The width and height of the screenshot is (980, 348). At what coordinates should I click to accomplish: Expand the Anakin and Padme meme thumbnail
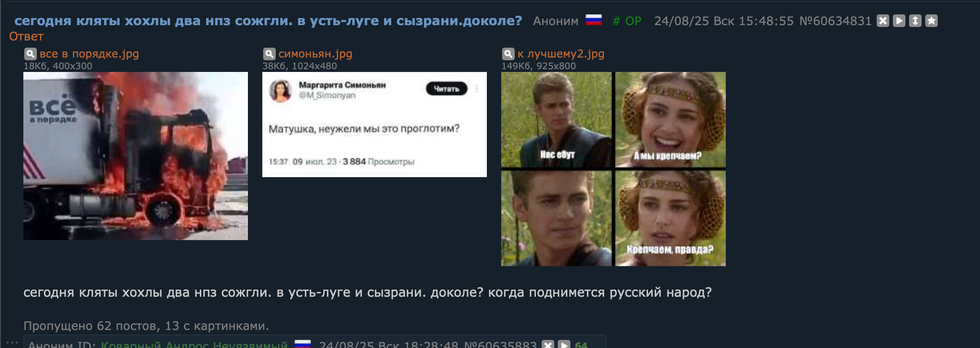[x=614, y=169]
